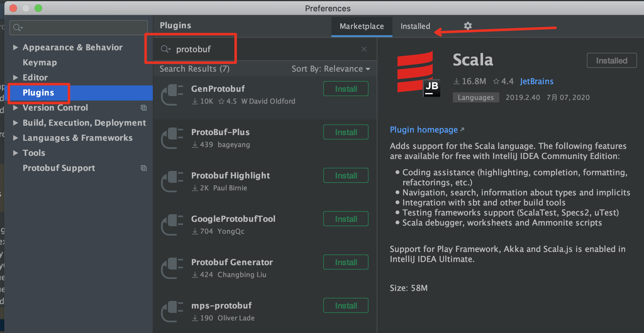This screenshot has width=644, height=333.
Task: Click author name YongQc
Action: pos(231,231)
